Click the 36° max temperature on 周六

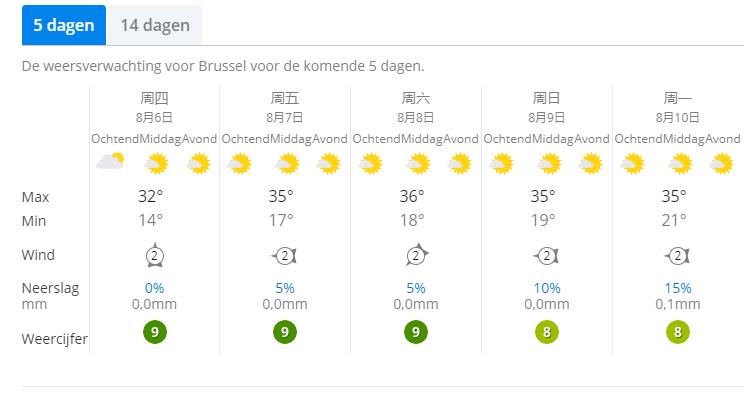(412, 196)
